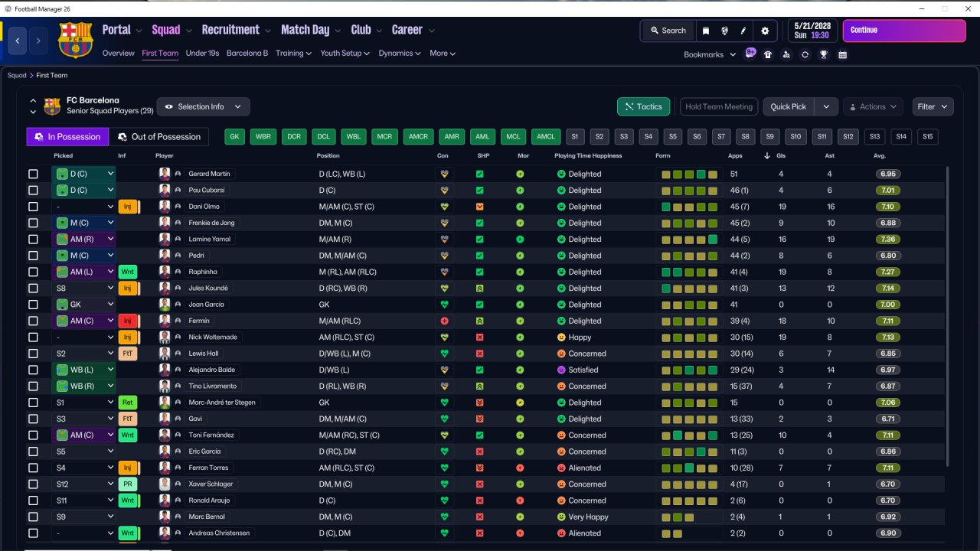Click Gerard Martín's form colour bar
Screen dimensions: 980x551
[x=689, y=174]
